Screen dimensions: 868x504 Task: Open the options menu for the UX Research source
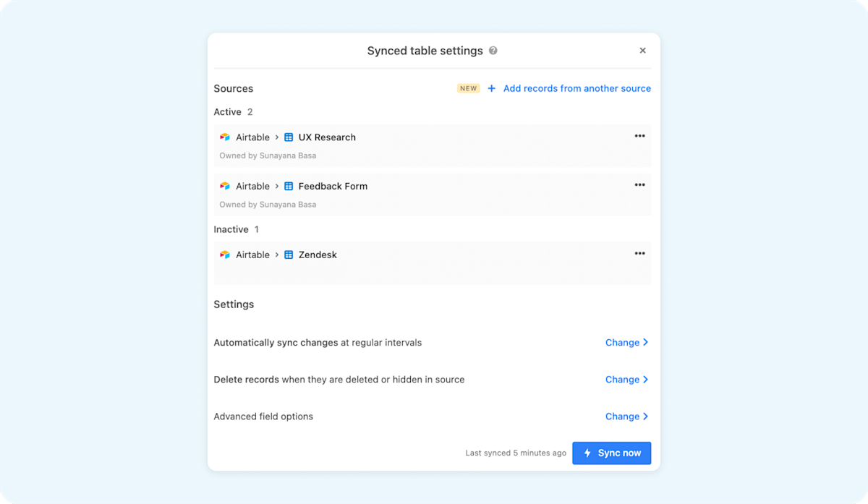(x=639, y=135)
